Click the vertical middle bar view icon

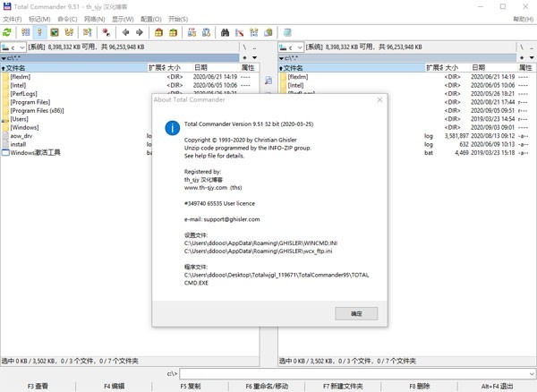(268, 81)
